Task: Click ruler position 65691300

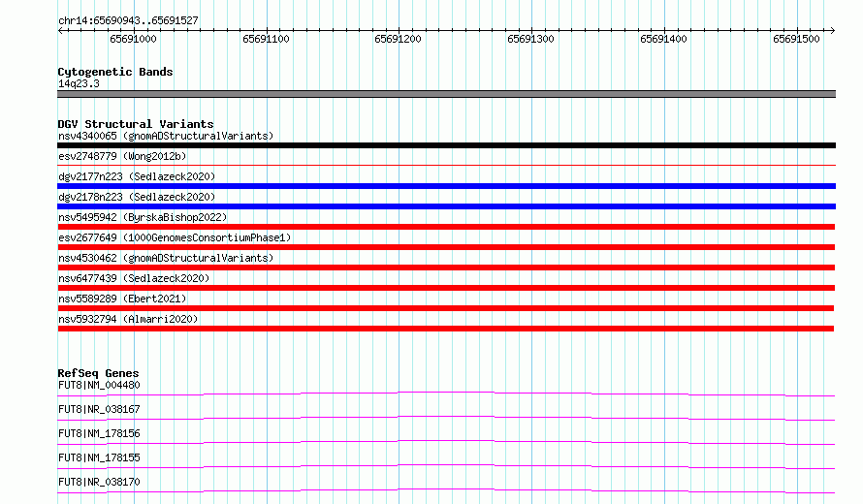Action: pyautogui.click(x=530, y=39)
